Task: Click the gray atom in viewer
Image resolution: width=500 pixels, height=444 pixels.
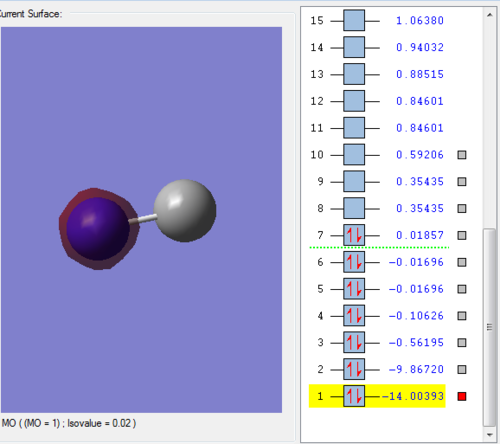Action: pos(185,211)
